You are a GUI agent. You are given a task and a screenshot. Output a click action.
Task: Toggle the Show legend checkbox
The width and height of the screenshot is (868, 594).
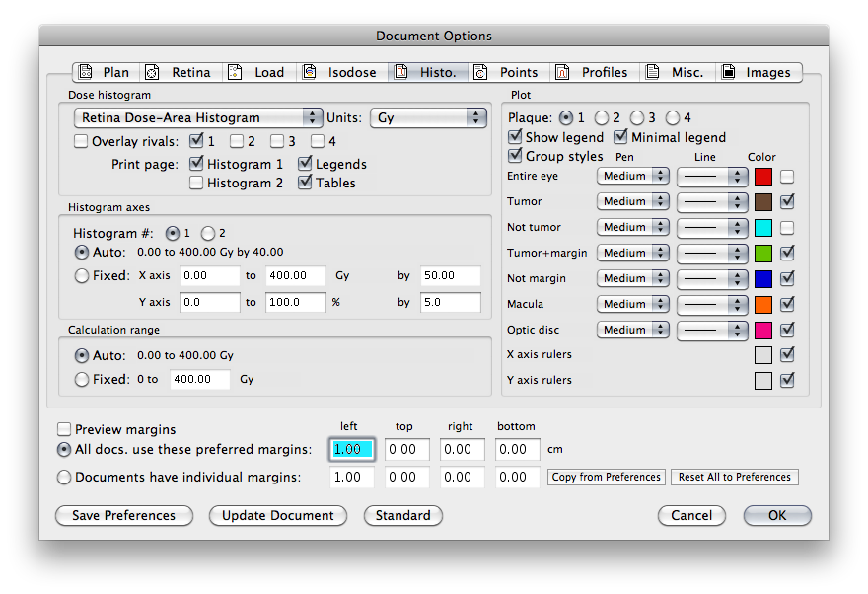click(x=515, y=136)
